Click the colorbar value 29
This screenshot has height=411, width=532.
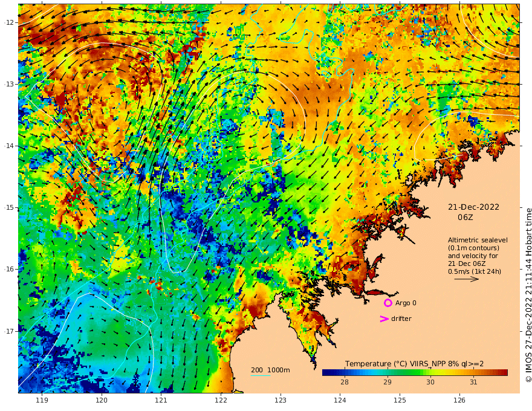(x=388, y=382)
